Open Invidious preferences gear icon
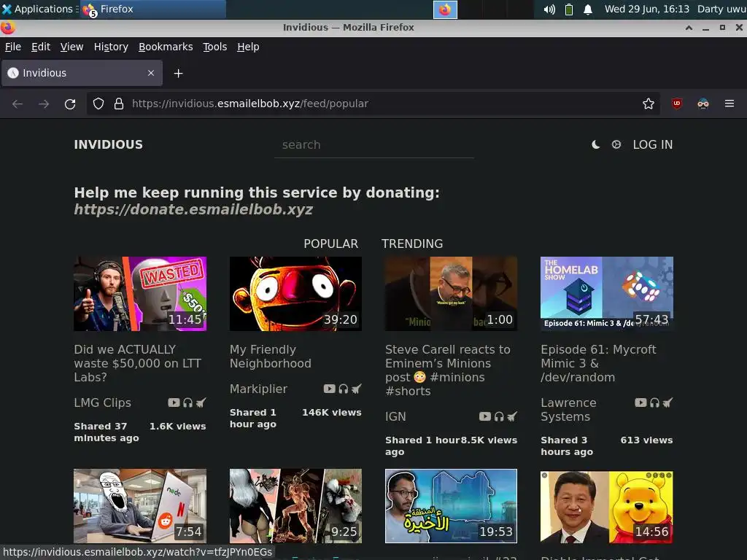 click(616, 144)
